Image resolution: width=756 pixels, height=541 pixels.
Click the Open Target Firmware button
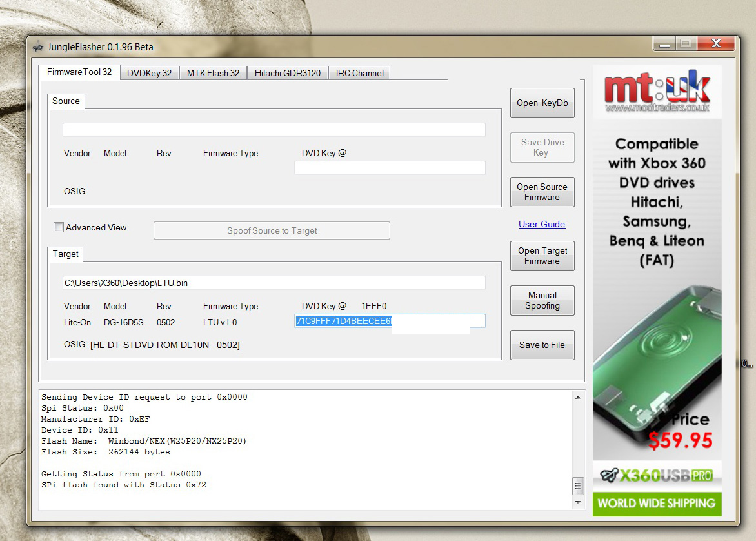542,256
